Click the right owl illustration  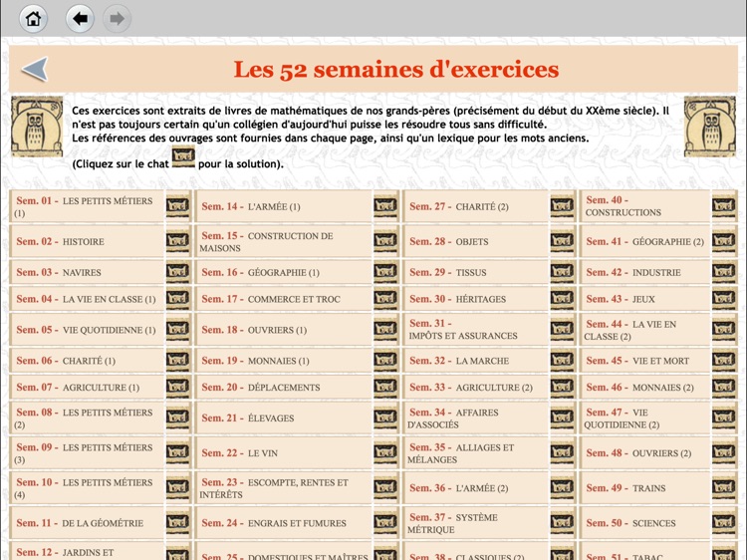click(x=710, y=127)
